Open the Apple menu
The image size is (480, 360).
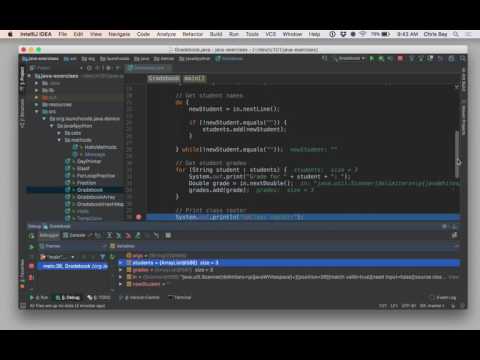click(10, 34)
